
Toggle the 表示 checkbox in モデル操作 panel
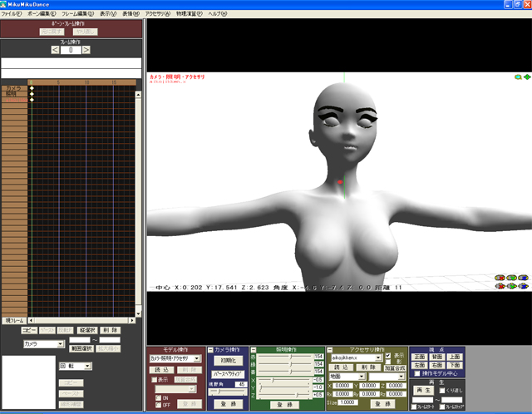[155, 379]
